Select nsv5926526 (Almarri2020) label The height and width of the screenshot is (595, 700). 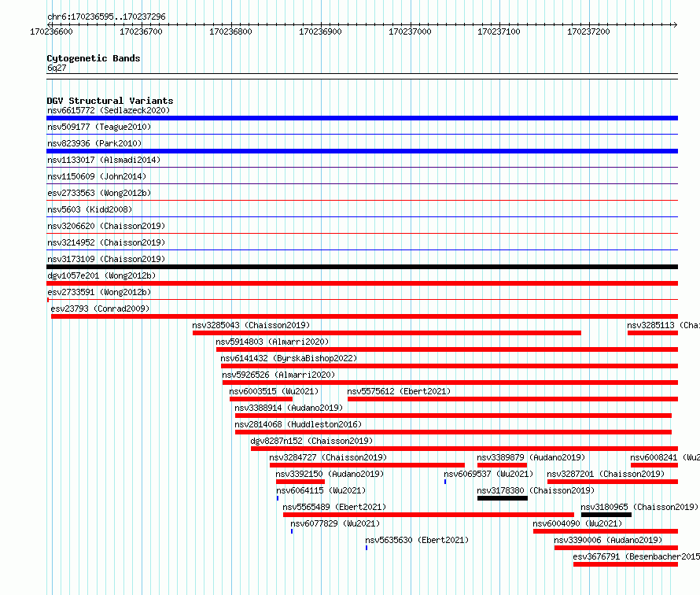point(278,375)
